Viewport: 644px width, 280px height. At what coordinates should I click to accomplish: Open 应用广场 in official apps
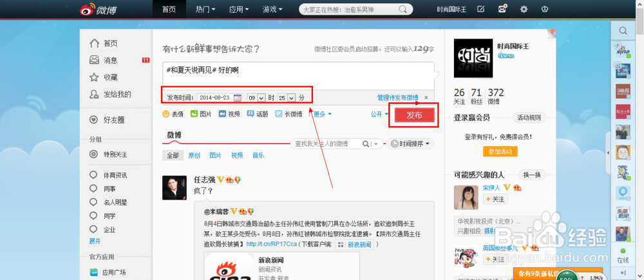[x=108, y=272]
